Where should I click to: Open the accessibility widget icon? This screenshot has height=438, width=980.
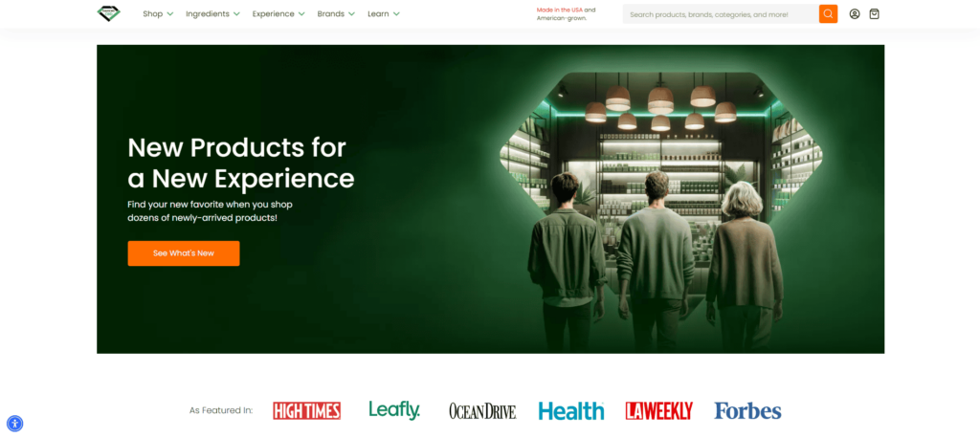pos(15,424)
